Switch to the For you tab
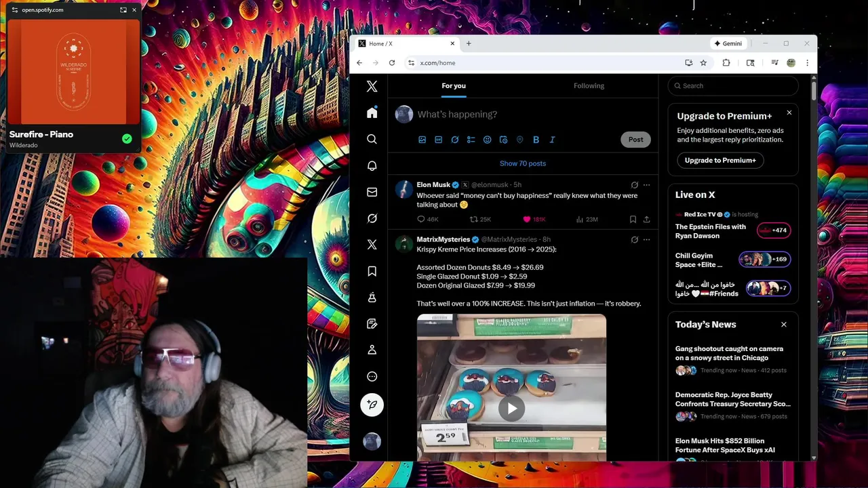Viewport: 868px width, 488px height. [x=454, y=85]
